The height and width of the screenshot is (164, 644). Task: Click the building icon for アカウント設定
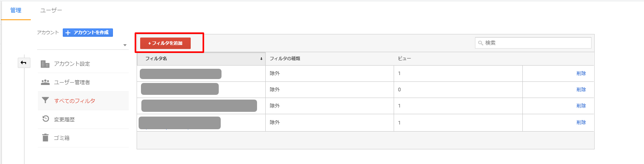pyautogui.click(x=45, y=64)
